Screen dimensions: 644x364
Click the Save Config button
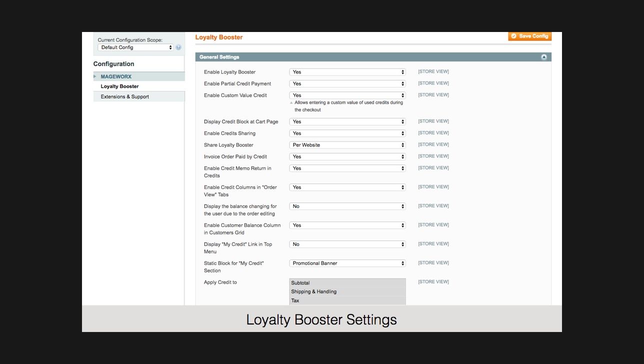click(x=529, y=36)
